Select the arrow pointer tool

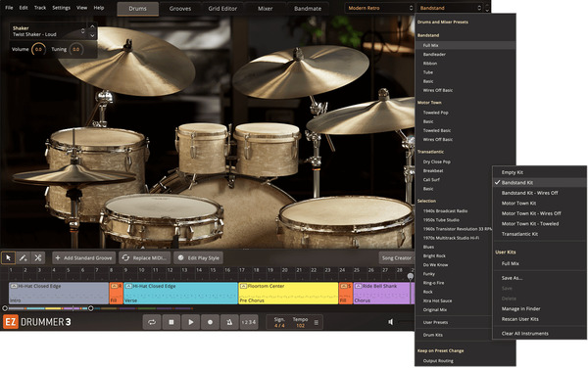[x=8, y=257]
